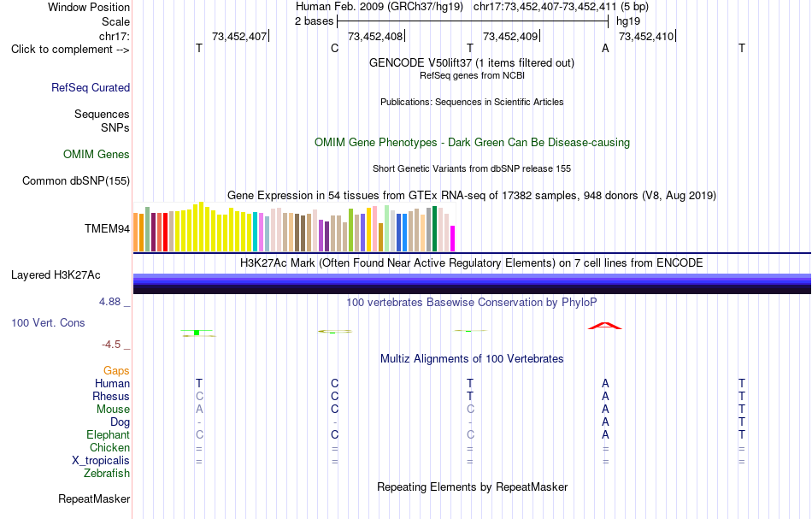Screen dimensions: 812x519
Task: Click 'Multiz Alignments of 100 Vertebrates' title
Action: (472, 359)
